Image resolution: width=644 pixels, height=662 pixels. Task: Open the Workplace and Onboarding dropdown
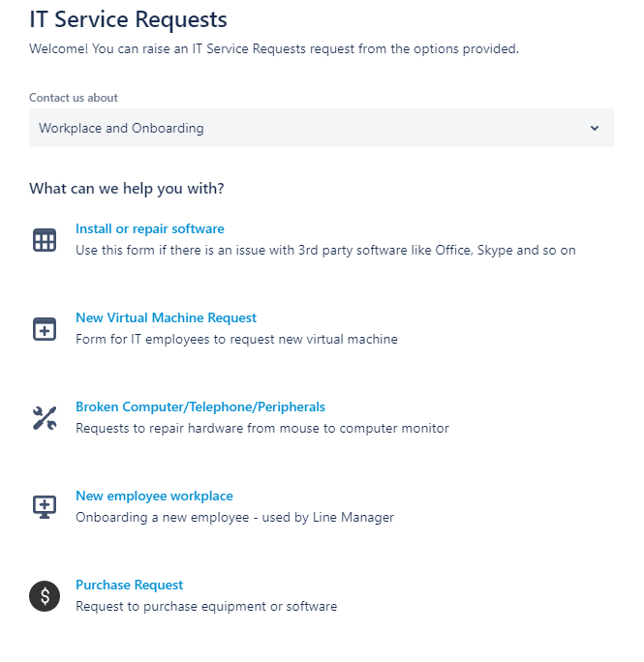point(322,128)
